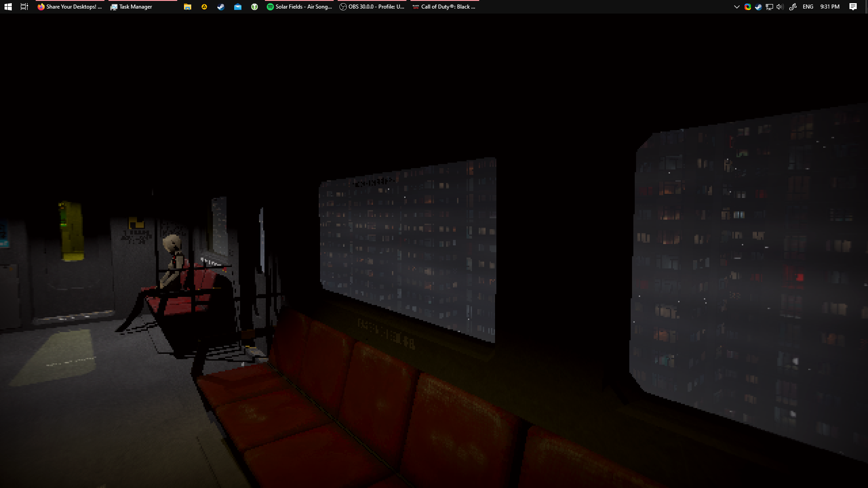Open Action Center notifications icon

(x=853, y=7)
